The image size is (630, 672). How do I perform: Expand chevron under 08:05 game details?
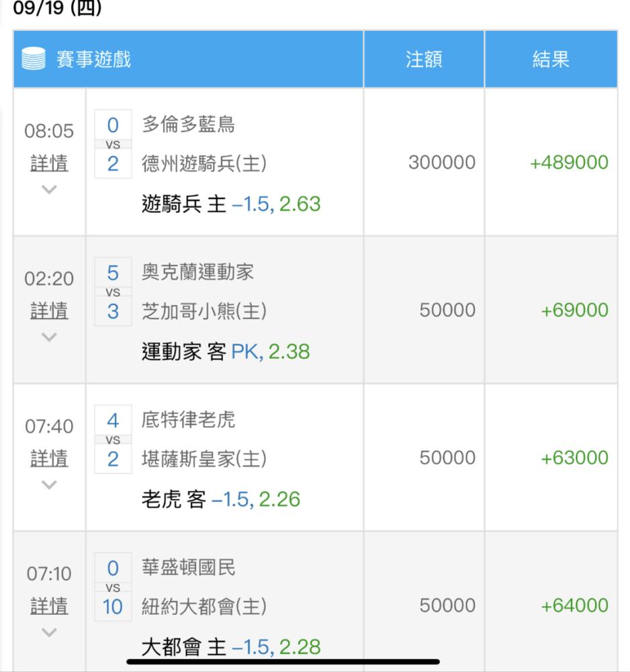[49, 189]
